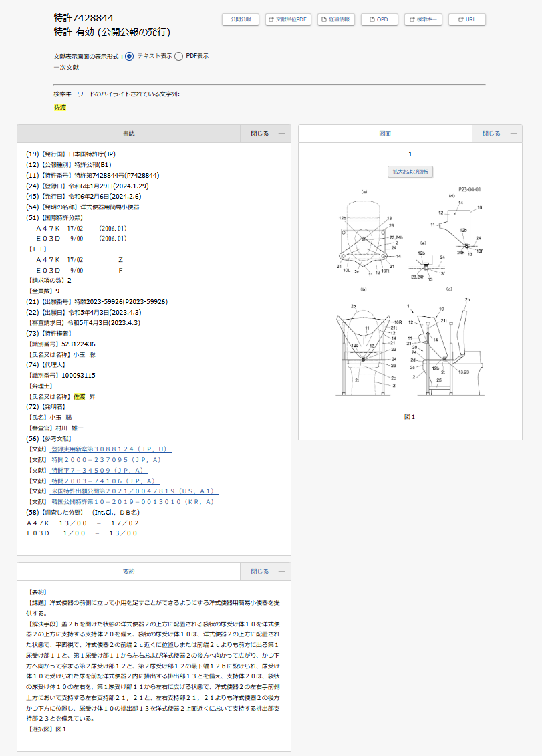Screen dimensions: 542x756
Task: Click the 拡大および回転 button
Action: click(x=410, y=172)
